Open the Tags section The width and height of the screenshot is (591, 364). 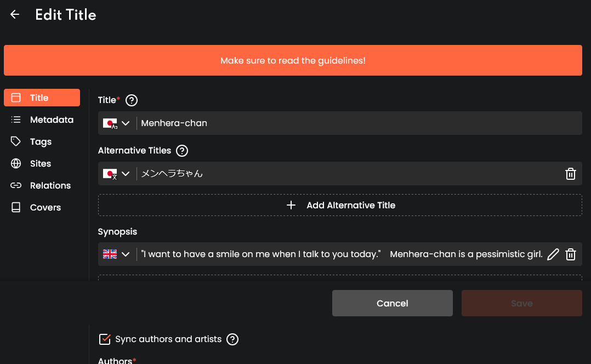click(x=41, y=141)
